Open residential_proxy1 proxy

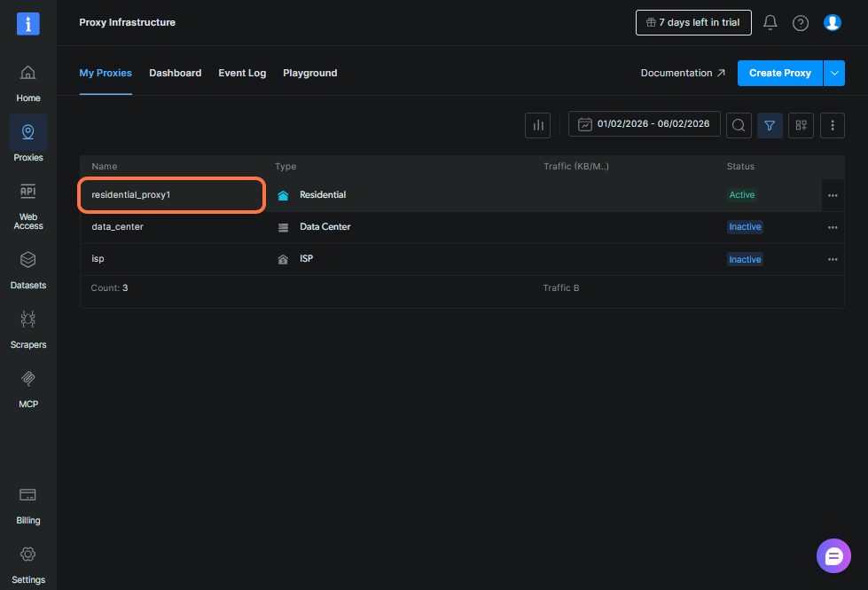[x=130, y=195]
